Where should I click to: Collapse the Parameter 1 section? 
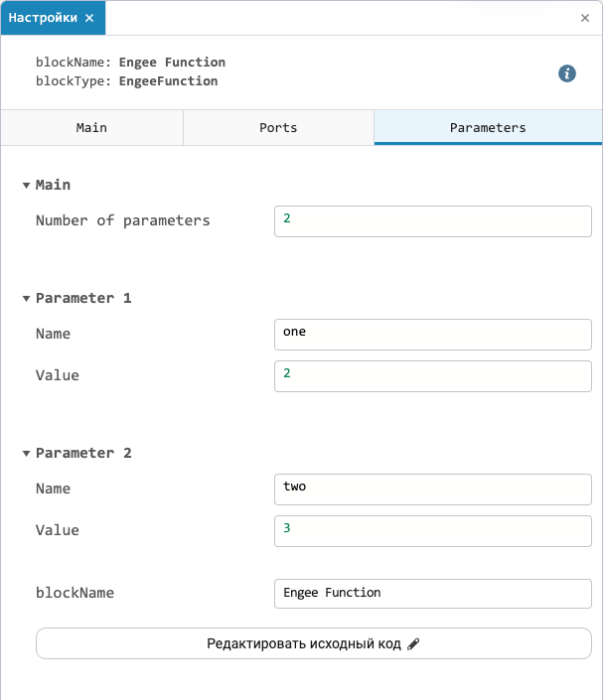coord(27,299)
